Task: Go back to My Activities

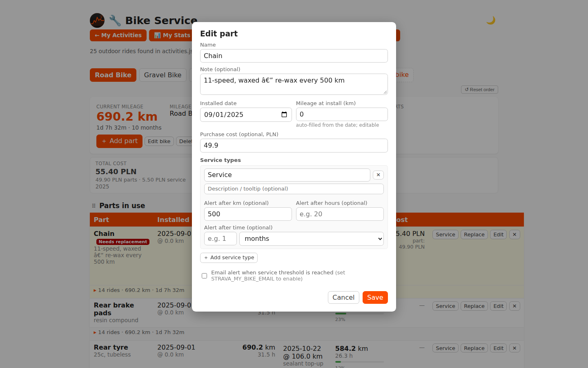Action: (118, 36)
